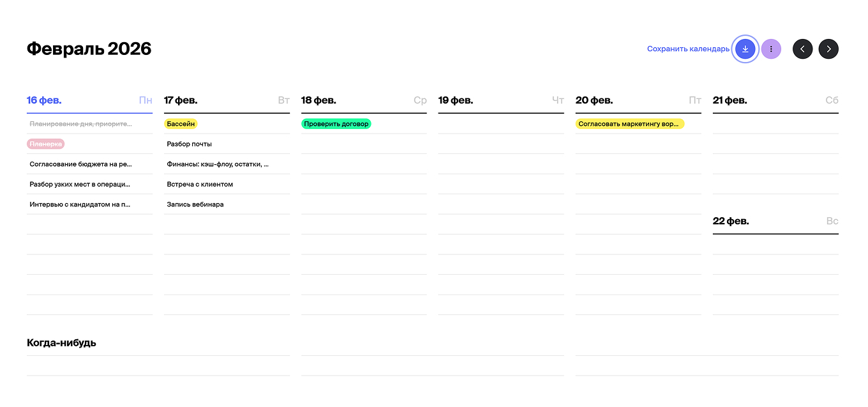
Task: Open the 'Согласовать маркетингу' Friday task
Action: click(x=629, y=124)
